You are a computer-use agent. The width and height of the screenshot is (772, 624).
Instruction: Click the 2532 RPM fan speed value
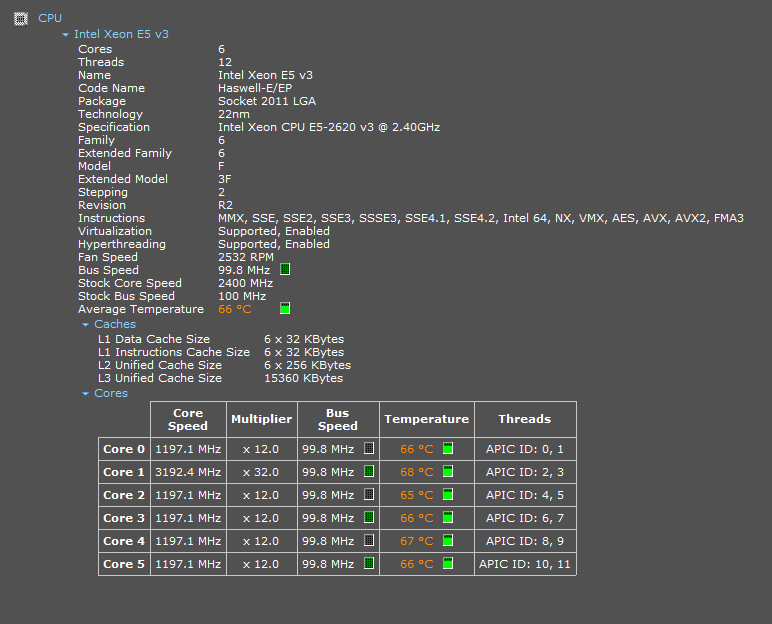(246, 257)
